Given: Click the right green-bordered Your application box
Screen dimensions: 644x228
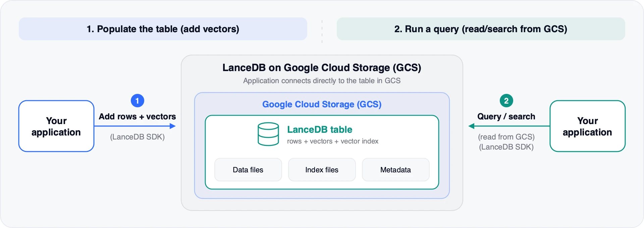Looking at the screenshot, I should click(588, 126).
